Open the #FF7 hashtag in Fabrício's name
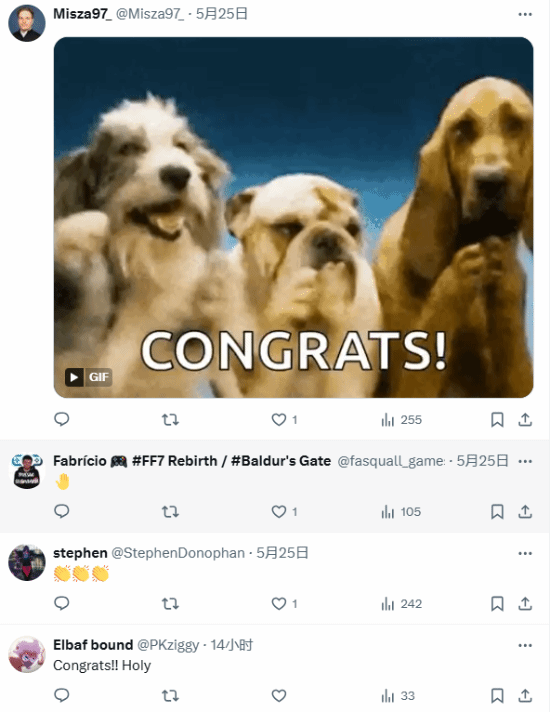The image size is (550, 712). tap(147, 461)
